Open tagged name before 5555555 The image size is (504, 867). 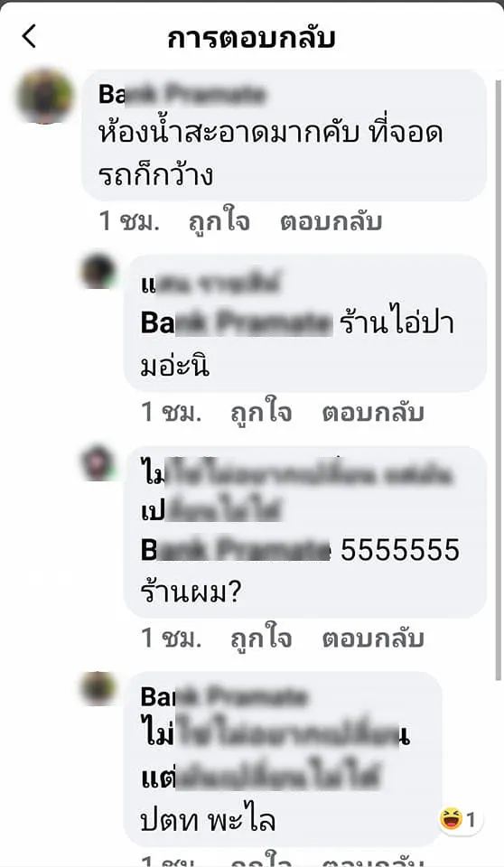click(236, 550)
